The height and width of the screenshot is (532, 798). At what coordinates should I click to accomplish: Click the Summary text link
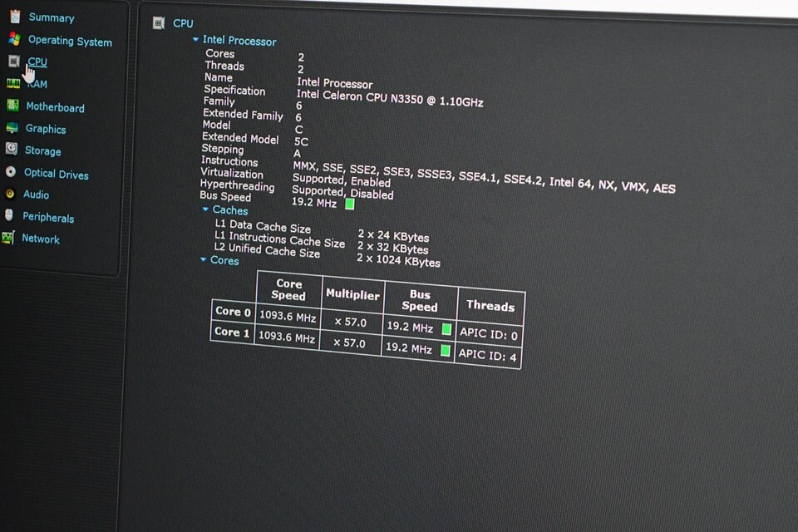tap(52, 17)
